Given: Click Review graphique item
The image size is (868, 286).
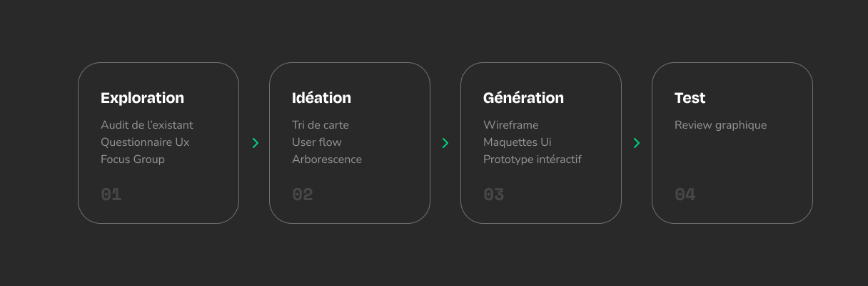Looking at the screenshot, I should tap(720, 125).
